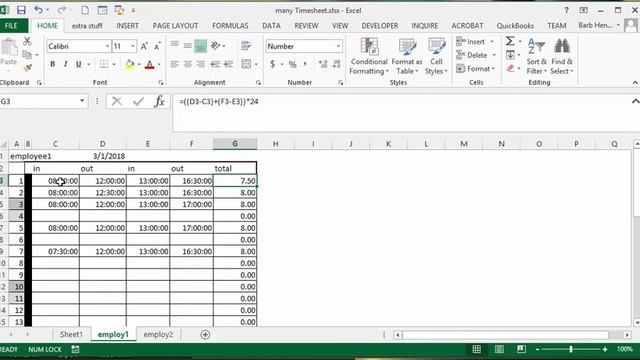This screenshot has width=640, height=360.
Task: Decrease decimal places
Action: pyautogui.click(x=337, y=64)
